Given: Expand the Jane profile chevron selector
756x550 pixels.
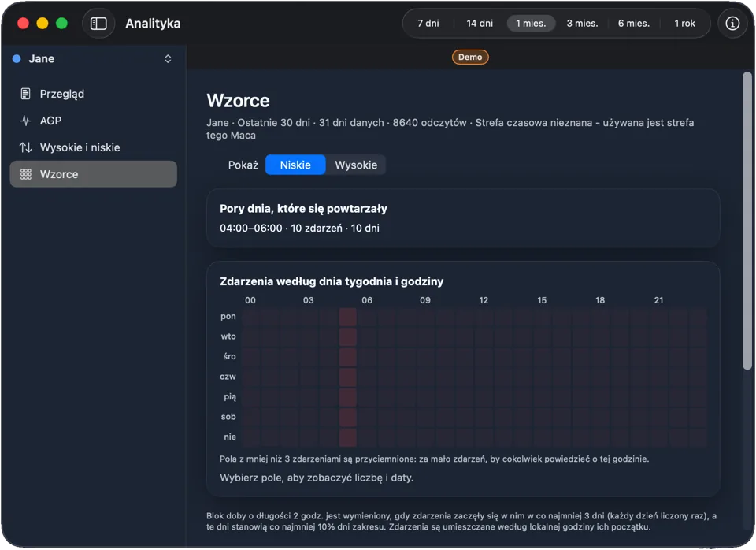Looking at the screenshot, I should point(168,59).
